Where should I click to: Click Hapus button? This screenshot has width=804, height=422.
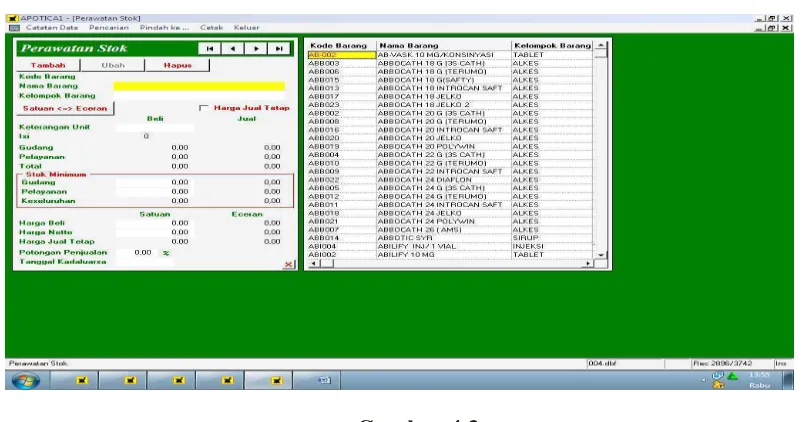click(177, 65)
